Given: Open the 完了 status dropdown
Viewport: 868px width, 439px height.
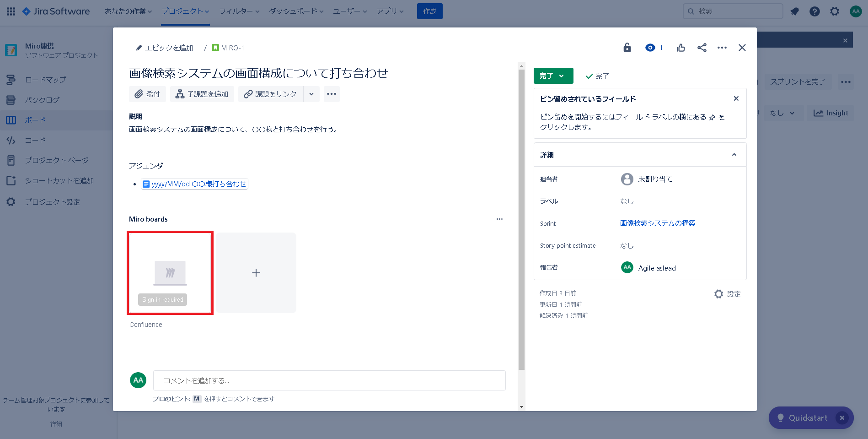Looking at the screenshot, I should pyautogui.click(x=553, y=76).
